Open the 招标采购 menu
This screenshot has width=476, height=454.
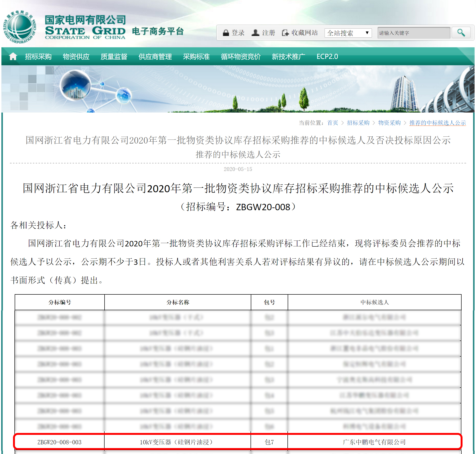click(x=38, y=57)
